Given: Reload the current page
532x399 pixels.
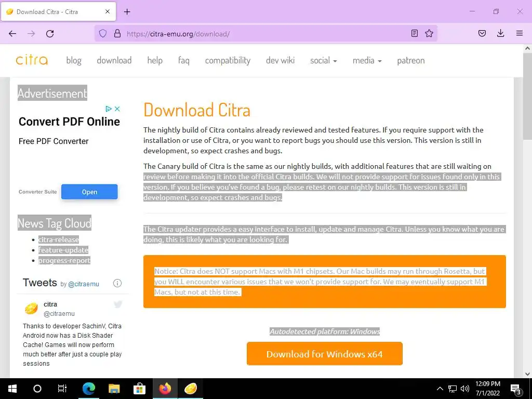Looking at the screenshot, I should point(50,34).
